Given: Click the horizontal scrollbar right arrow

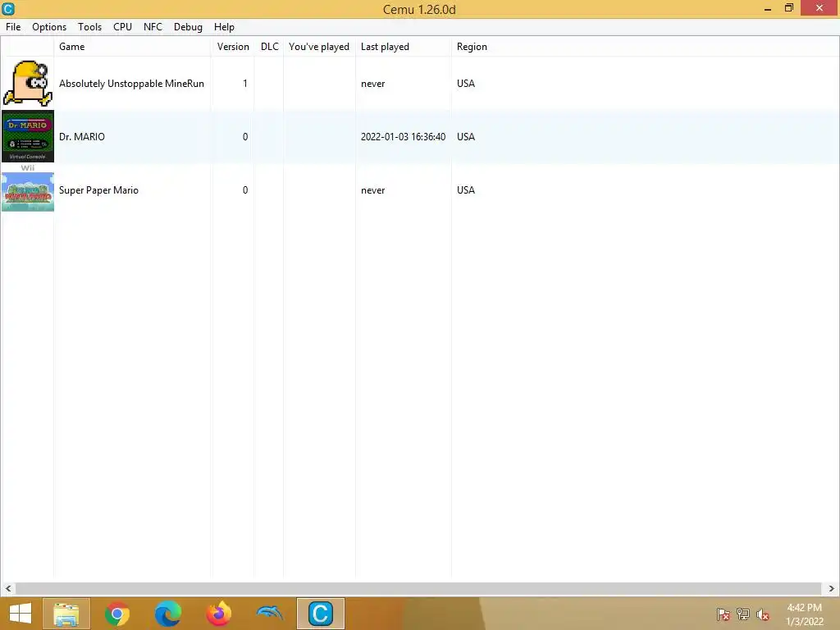Looking at the screenshot, I should pyautogui.click(x=831, y=588).
